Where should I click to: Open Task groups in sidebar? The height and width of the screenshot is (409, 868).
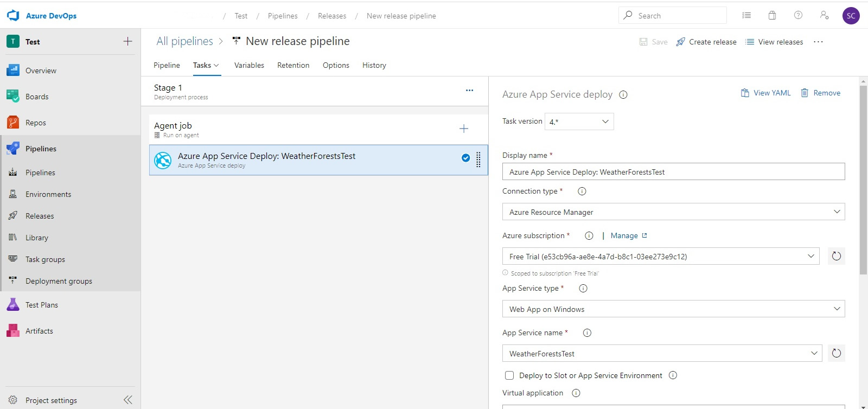pos(45,259)
